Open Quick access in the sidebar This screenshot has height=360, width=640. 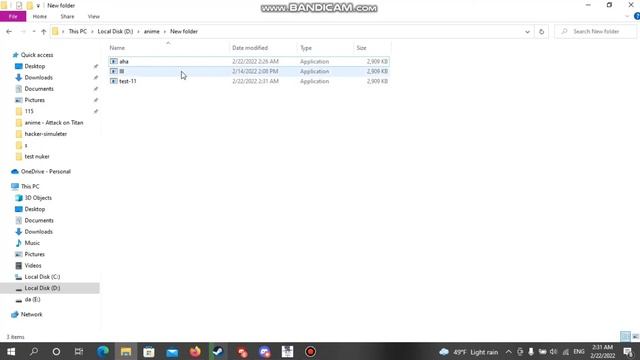[x=37, y=55]
